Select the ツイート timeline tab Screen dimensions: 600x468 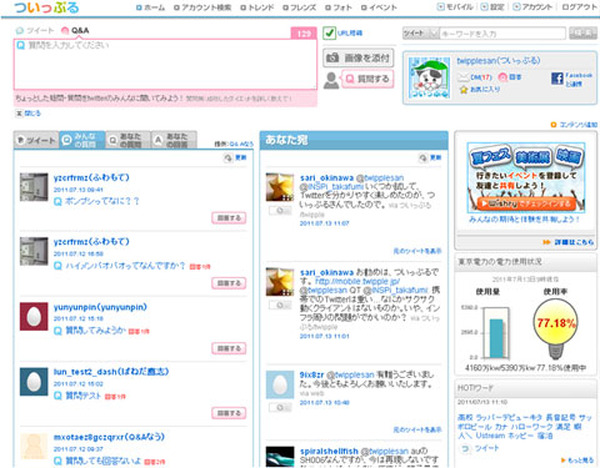36,140
